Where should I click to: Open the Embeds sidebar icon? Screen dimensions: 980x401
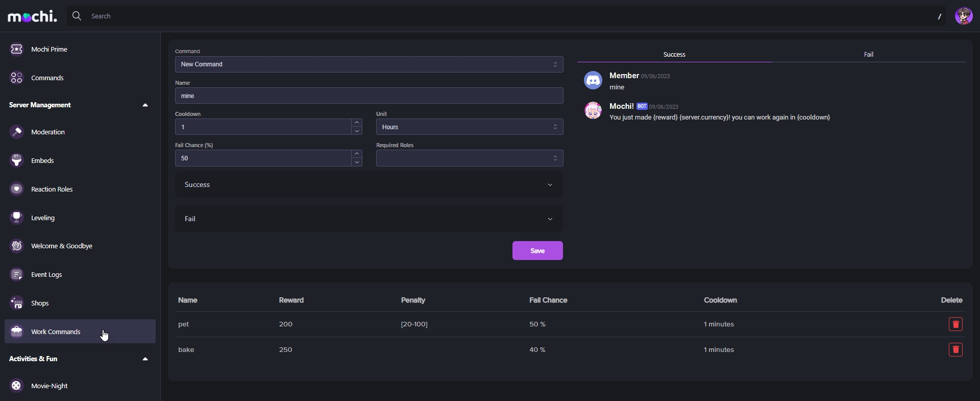pos(17,160)
